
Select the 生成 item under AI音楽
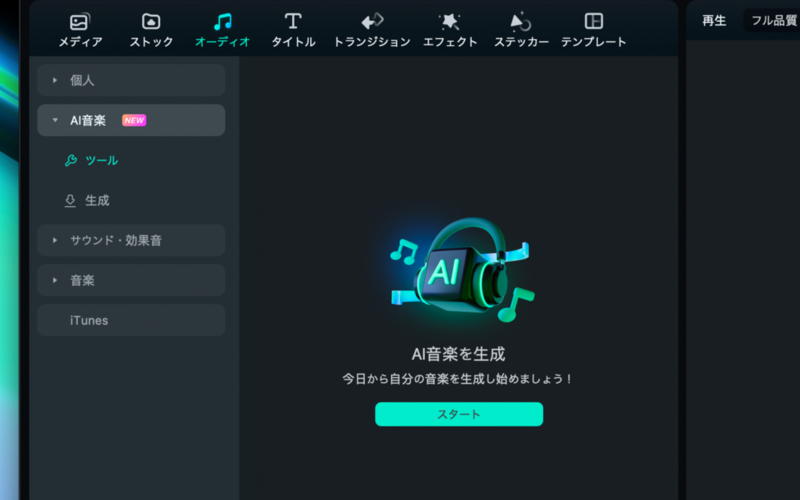point(97,201)
